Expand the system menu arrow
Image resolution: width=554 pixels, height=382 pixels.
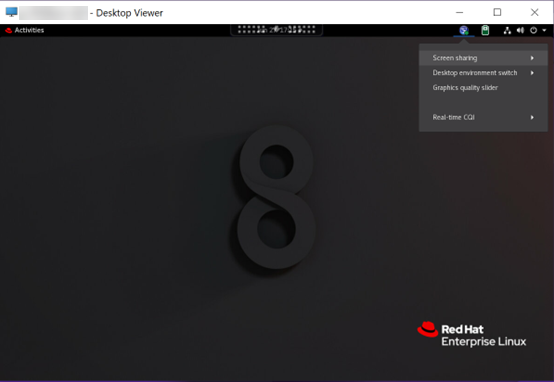[544, 30]
